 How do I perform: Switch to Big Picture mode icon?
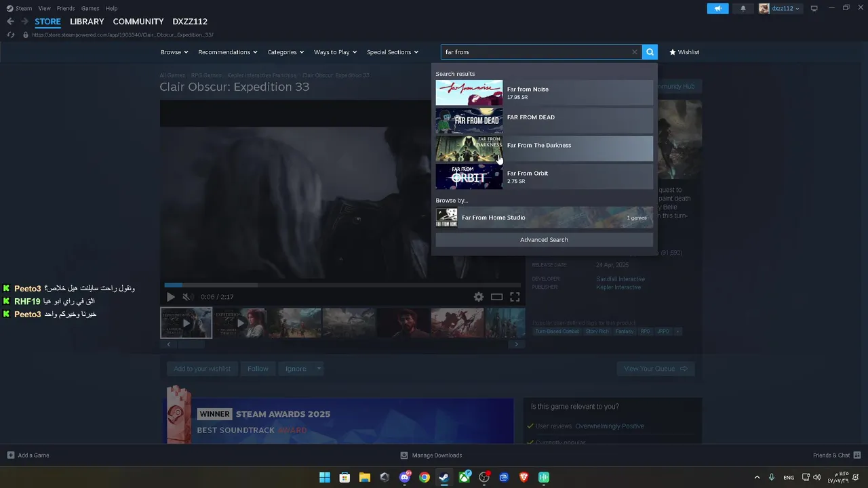[814, 8]
